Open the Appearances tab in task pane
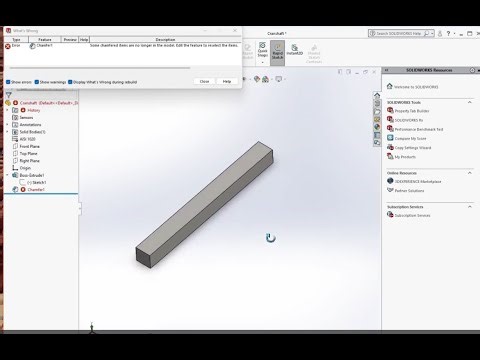Screen dimensions: 480x360 click(x=377, y=127)
